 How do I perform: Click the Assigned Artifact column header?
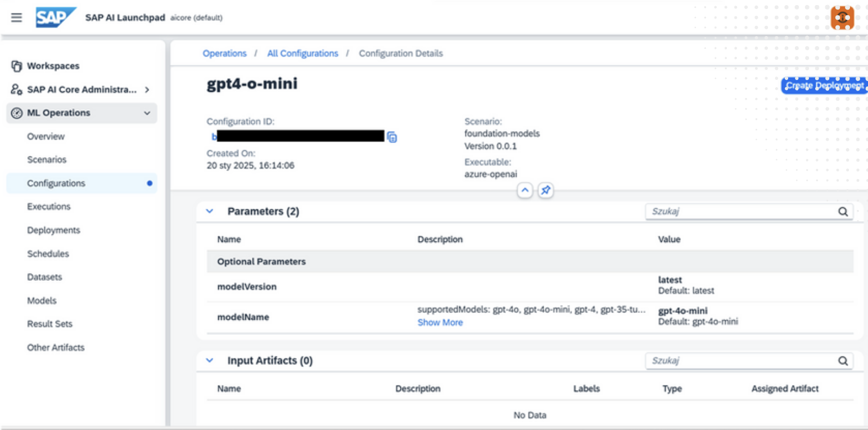click(785, 389)
